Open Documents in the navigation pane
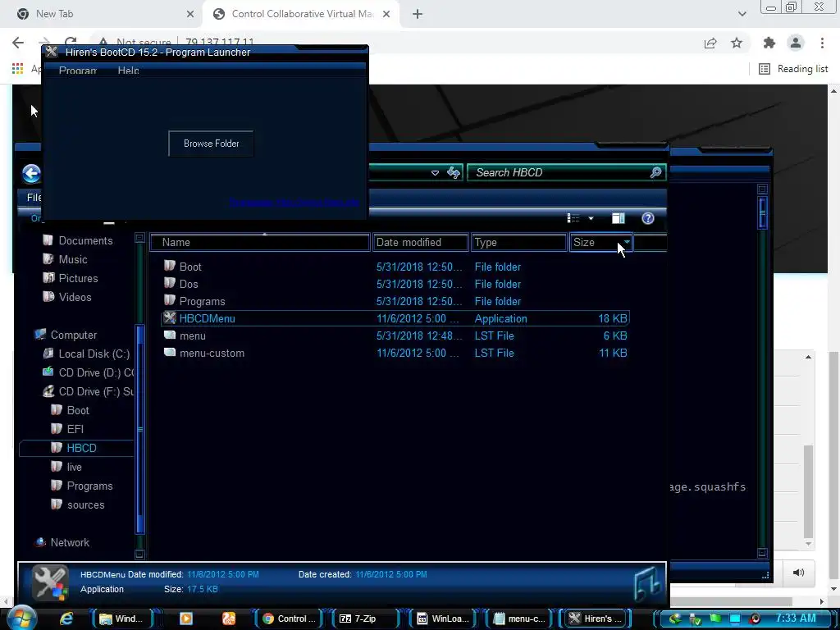 (85, 240)
